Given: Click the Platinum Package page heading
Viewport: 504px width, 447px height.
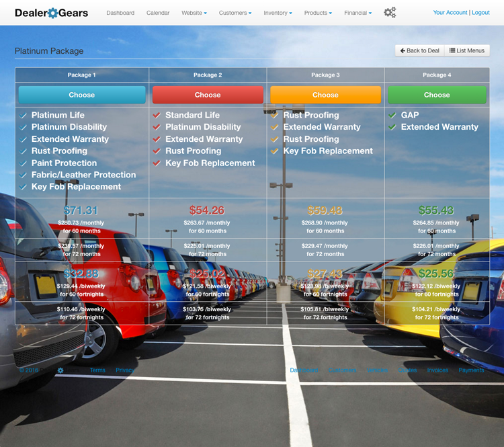Looking at the screenshot, I should (49, 51).
